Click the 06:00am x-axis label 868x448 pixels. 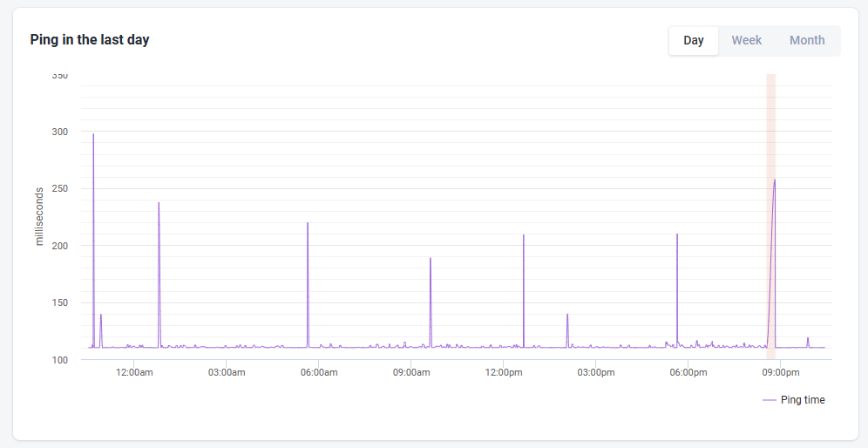pos(318,372)
